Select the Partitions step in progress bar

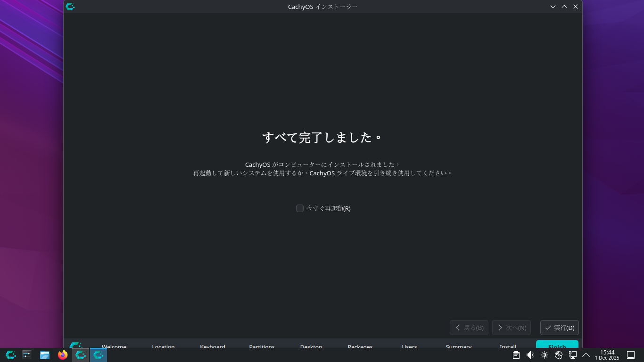(x=262, y=346)
